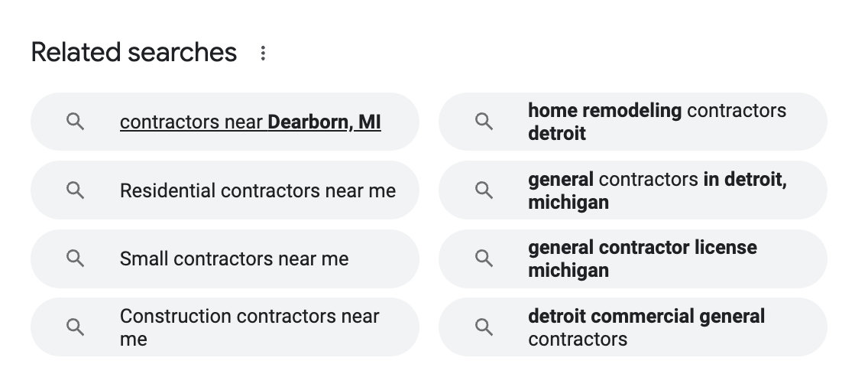This screenshot has height=387, width=868.
Task: Click the search icon by general contractor license
Action: 484,259
